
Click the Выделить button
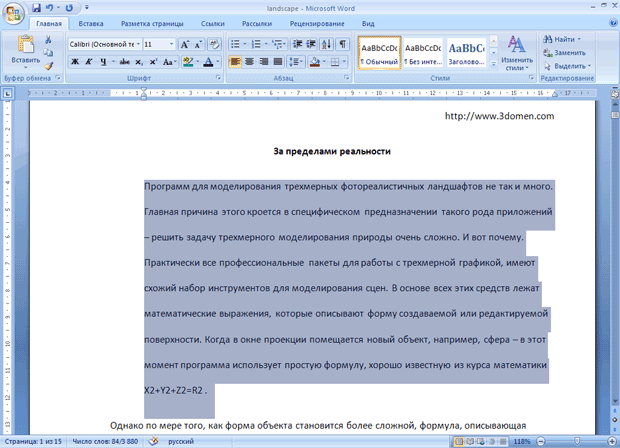(567, 66)
